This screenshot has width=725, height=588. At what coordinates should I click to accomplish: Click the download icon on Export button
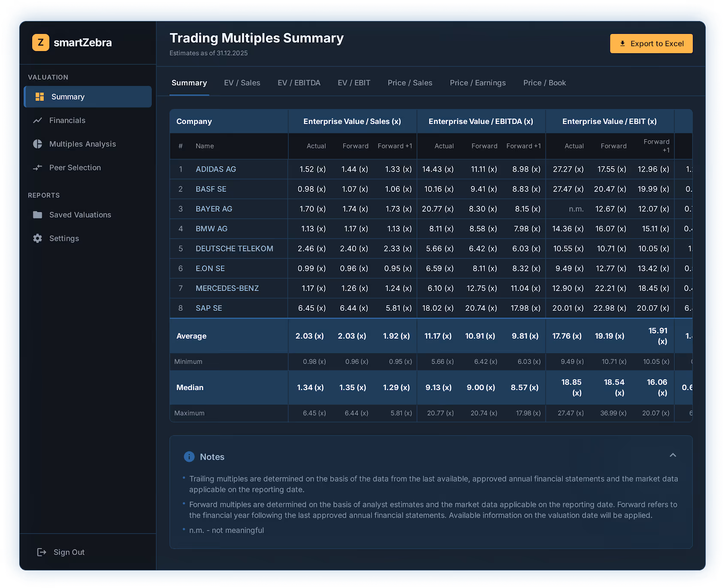(622, 43)
